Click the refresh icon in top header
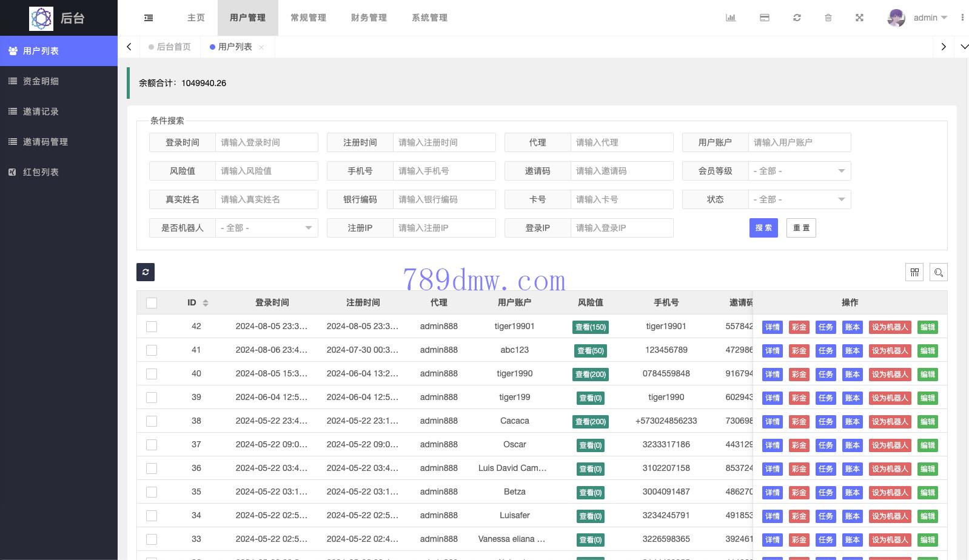Viewport: 969px width, 560px height. [x=797, y=18]
